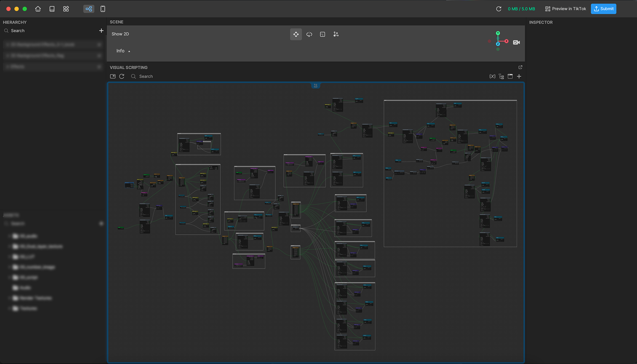The height and width of the screenshot is (364, 637).
Task: Toggle the phone preview panel icon
Action: (x=103, y=9)
